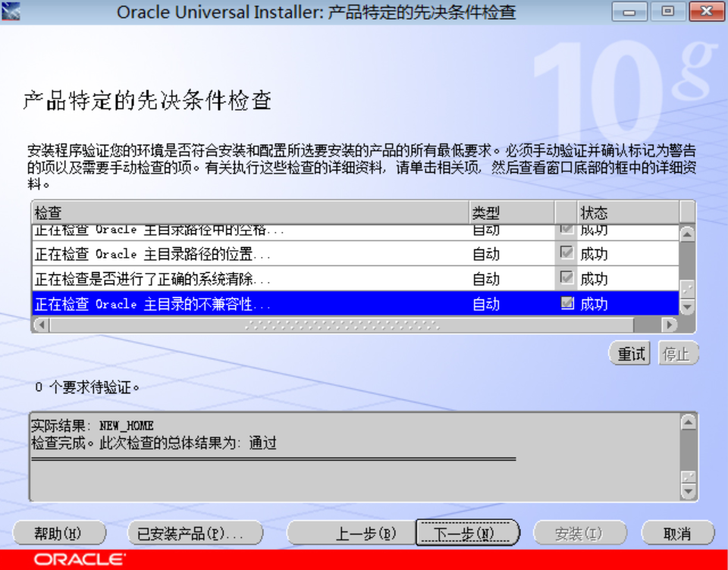The image size is (728, 570).
Task: Click the 状态 column header
Action: [628, 212]
